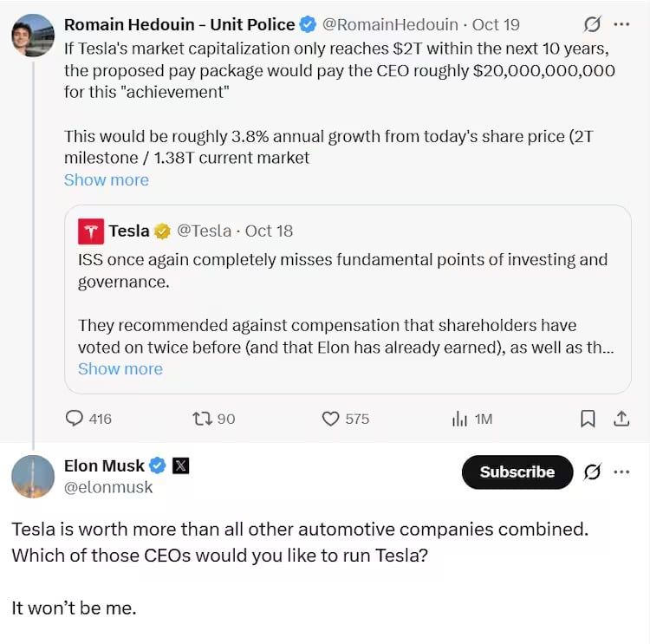Screen dimensions: 650x644
Task: Open Romain Hedouin's profile avatar
Action: point(33,36)
